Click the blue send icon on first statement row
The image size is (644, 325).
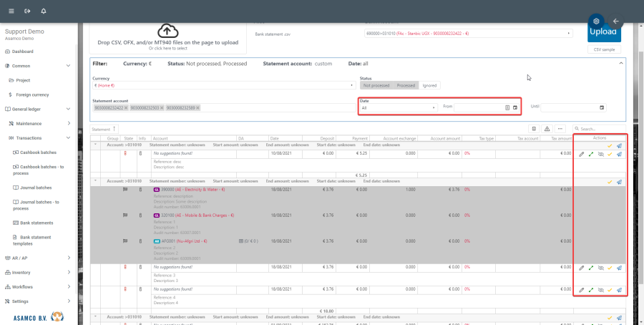(x=619, y=154)
